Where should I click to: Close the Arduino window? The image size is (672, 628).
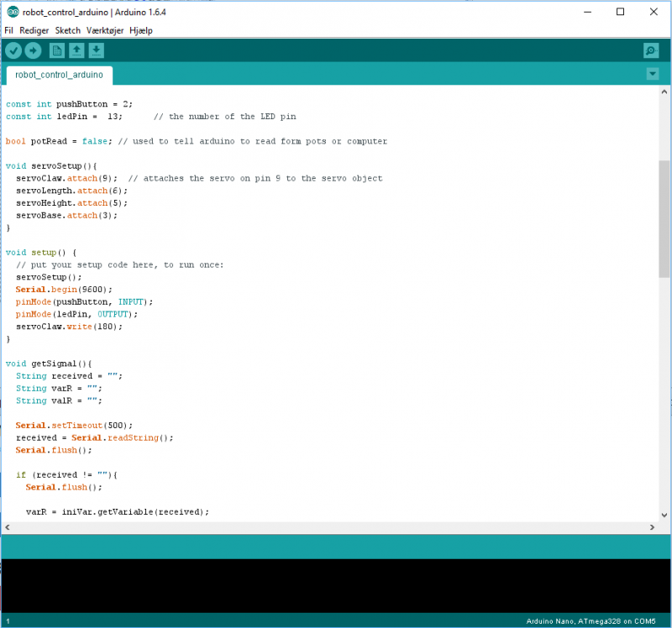pyautogui.click(x=654, y=12)
